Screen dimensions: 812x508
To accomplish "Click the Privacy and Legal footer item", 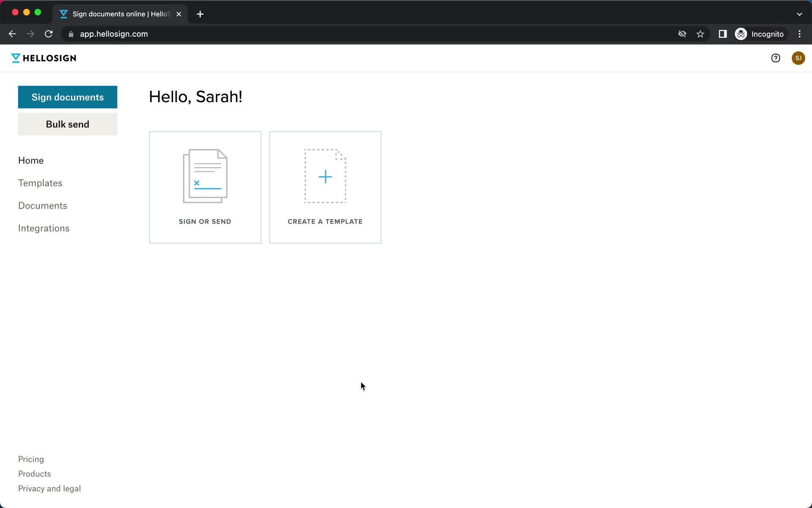I will click(49, 488).
